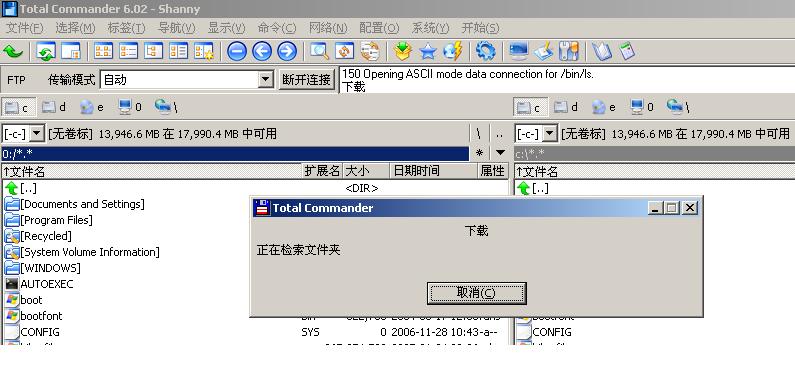795x384 pixels.
Task: Click the 断开连接 disconnect button
Action: point(307,80)
